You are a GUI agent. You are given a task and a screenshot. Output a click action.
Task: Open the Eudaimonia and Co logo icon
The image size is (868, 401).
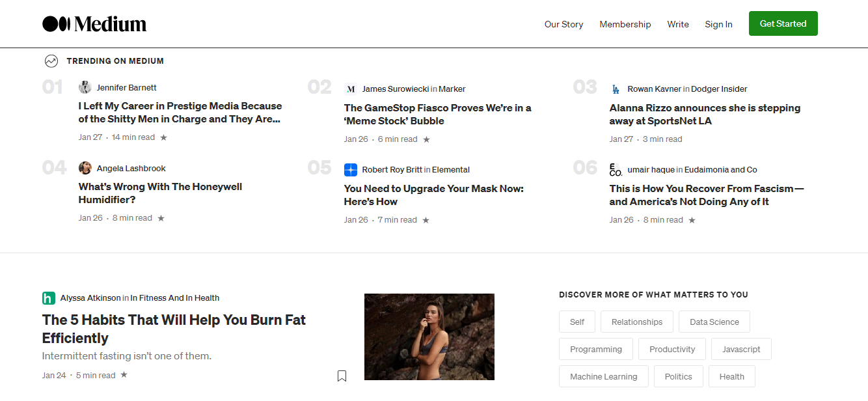[x=616, y=170]
